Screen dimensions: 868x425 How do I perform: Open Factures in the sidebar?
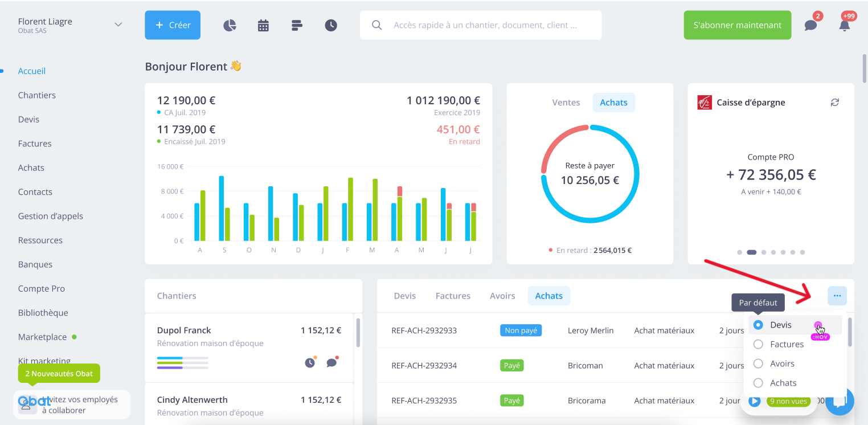(x=35, y=144)
